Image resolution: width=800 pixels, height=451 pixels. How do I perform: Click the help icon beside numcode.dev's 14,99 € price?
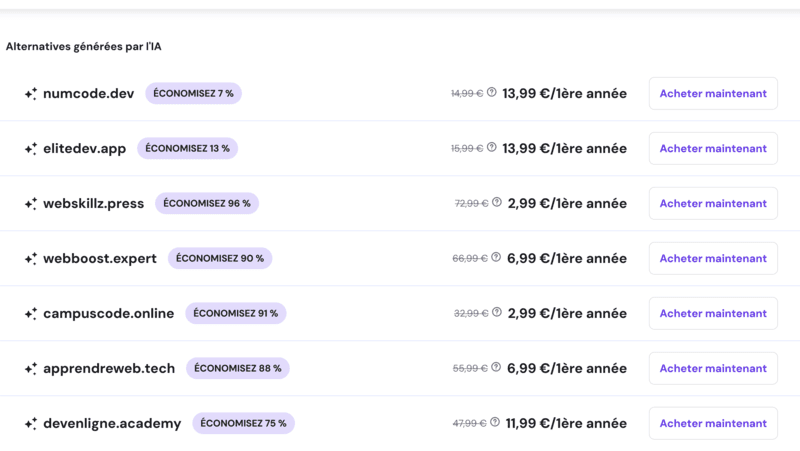point(492,93)
